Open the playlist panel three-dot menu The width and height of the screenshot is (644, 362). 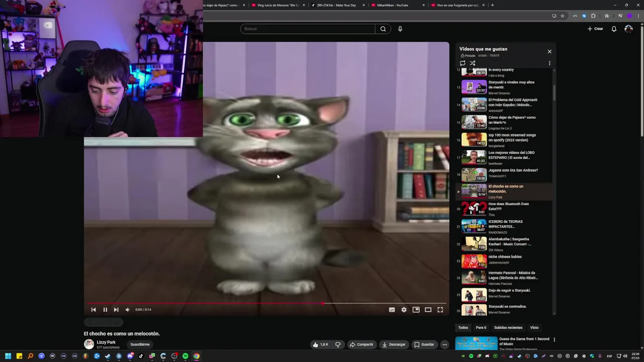click(x=549, y=63)
